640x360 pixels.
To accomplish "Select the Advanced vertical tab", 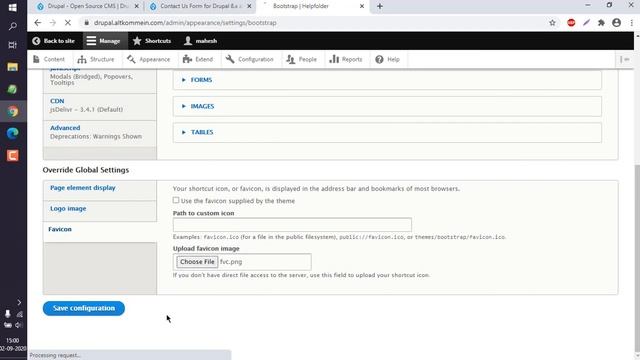I will [x=100, y=132].
